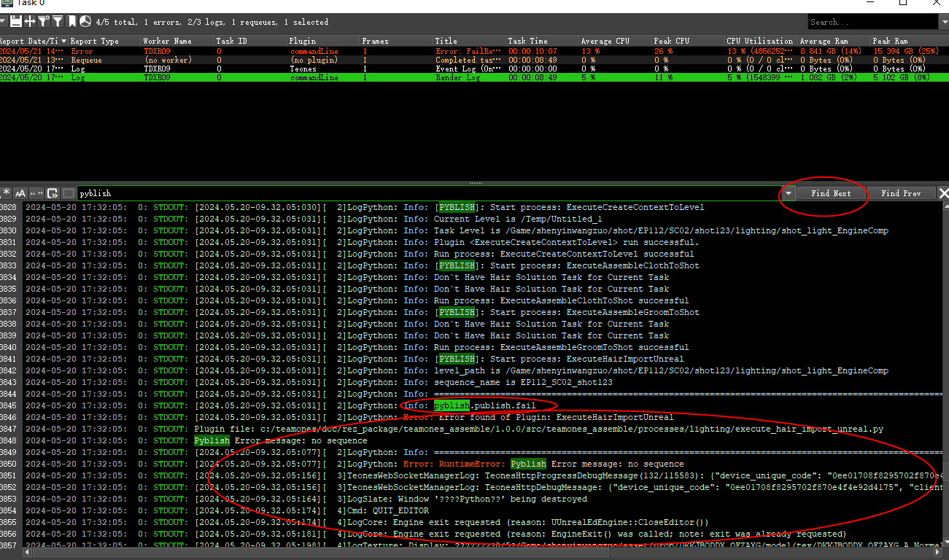Image resolution: width=949 pixels, height=560 pixels.
Task: Click the plain filter funnel icon
Action: pos(58,22)
